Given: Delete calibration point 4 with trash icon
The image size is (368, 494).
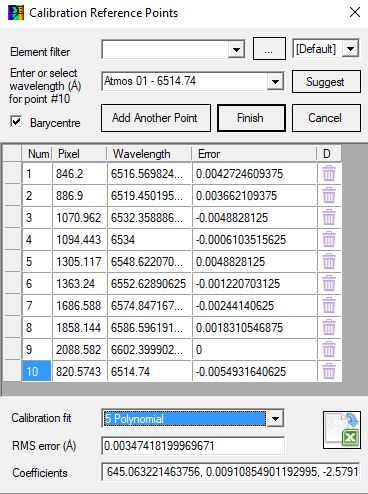Looking at the screenshot, I should click(x=329, y=240).
